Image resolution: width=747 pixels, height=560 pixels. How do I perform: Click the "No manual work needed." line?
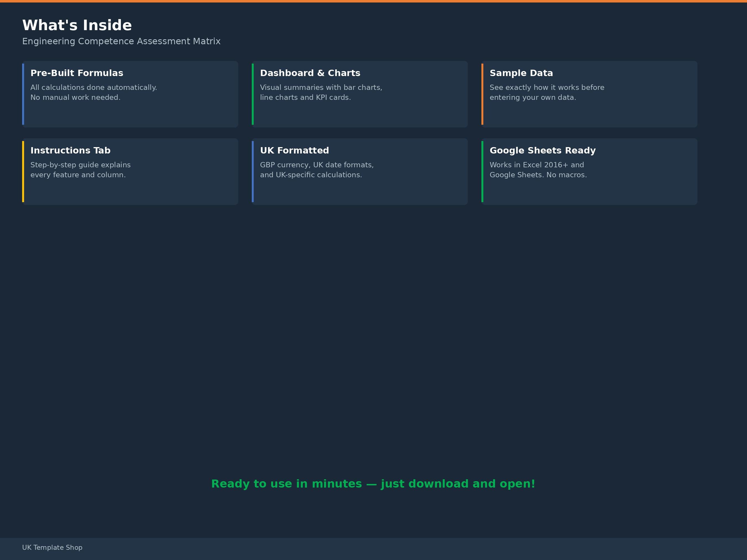pyautogui.click(x=75, y=98)
